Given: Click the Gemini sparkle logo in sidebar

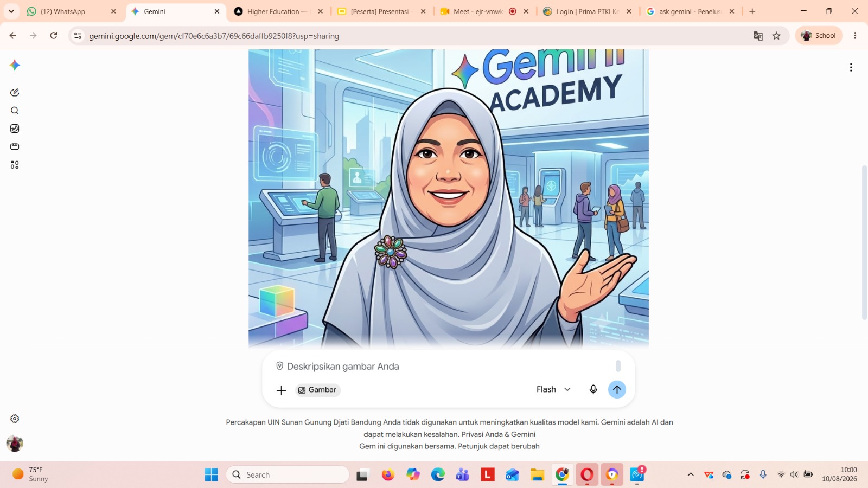Looking at the screenshot, I should pyautogui.click(x=15, y=65).
